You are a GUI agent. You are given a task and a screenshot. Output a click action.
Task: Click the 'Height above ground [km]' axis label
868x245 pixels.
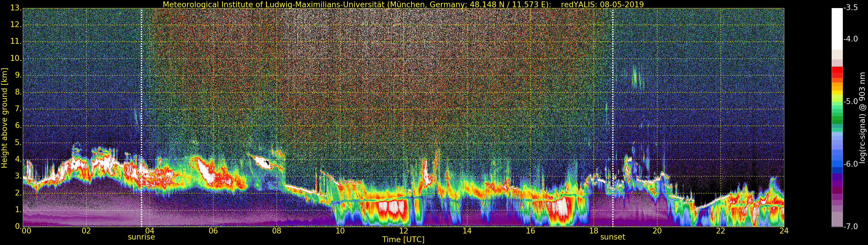tap(4, 118)
